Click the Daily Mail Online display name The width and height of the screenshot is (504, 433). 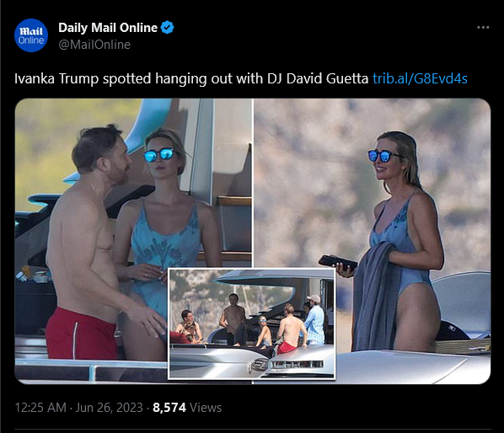(x=108, y=28)
